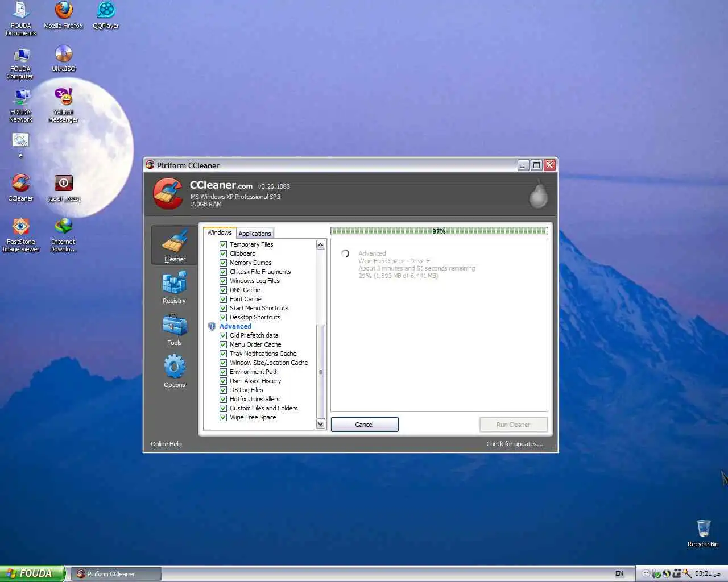Open the Registry section
728x582 pixels.
click(174, 288)
